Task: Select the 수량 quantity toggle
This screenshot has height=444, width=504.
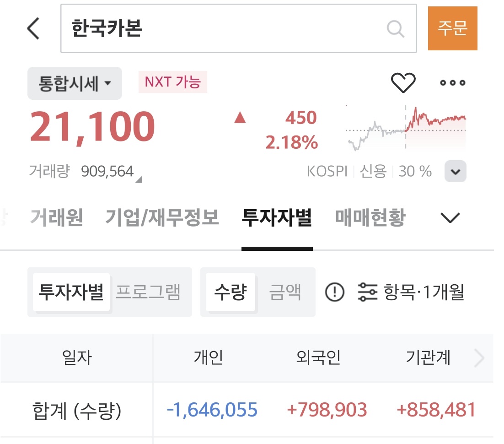Action: (x=230, y=292)
